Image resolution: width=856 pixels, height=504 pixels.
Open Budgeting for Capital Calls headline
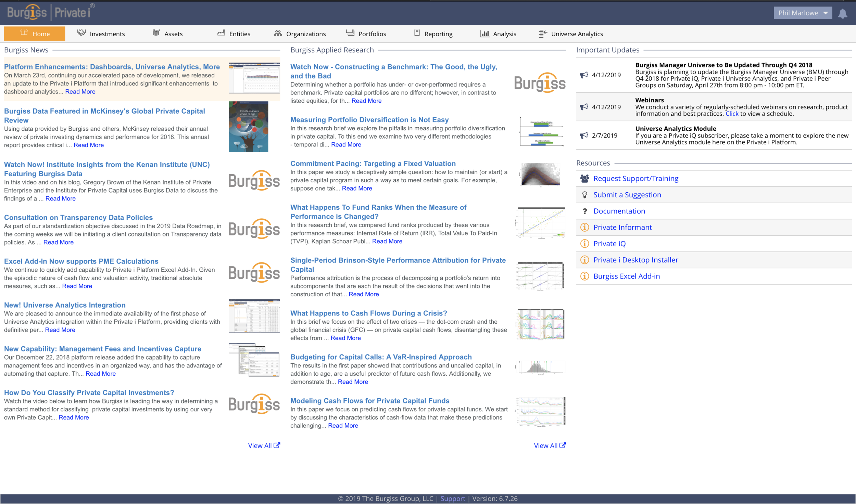click(x=381, y=357)
